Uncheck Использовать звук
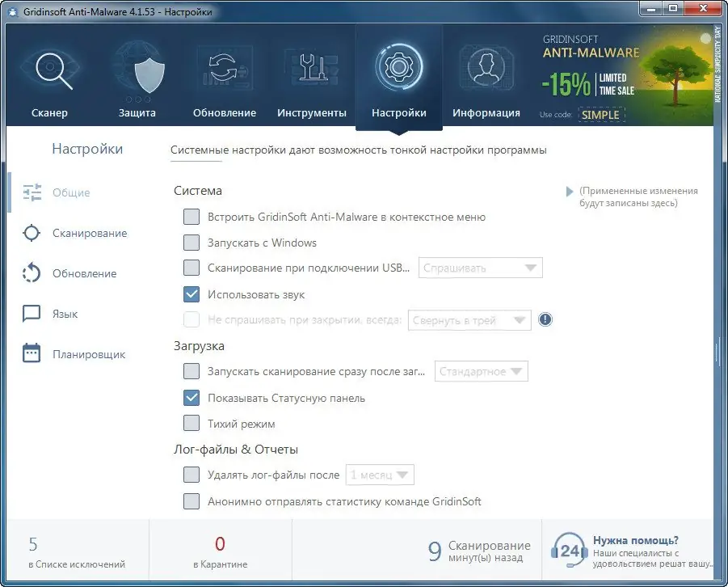This screenshot has height=587, width=728. pos(191,294)
